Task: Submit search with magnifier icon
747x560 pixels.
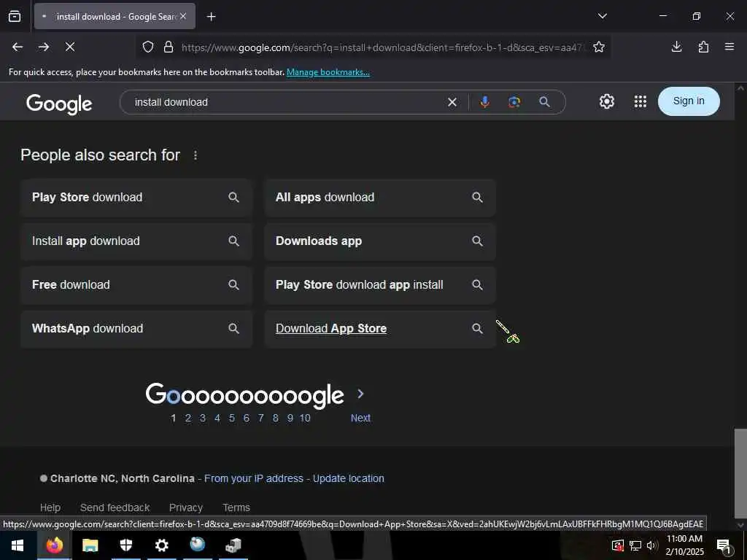Action: point(544,102)
